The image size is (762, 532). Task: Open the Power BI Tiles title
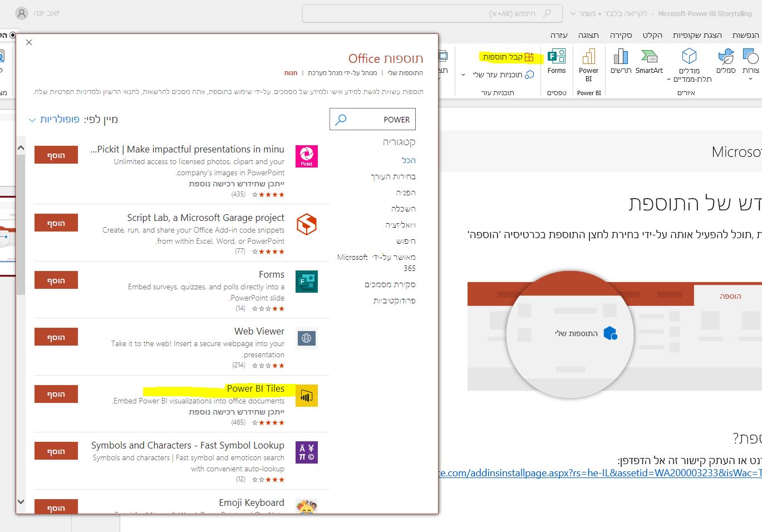[x=255, y=388]
